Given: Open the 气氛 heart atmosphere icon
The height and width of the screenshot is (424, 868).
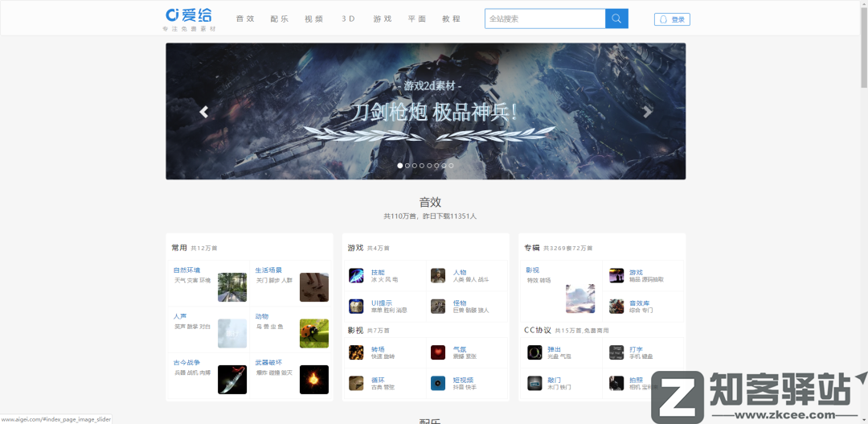Looking at the screenshot, I should [438, 352].
